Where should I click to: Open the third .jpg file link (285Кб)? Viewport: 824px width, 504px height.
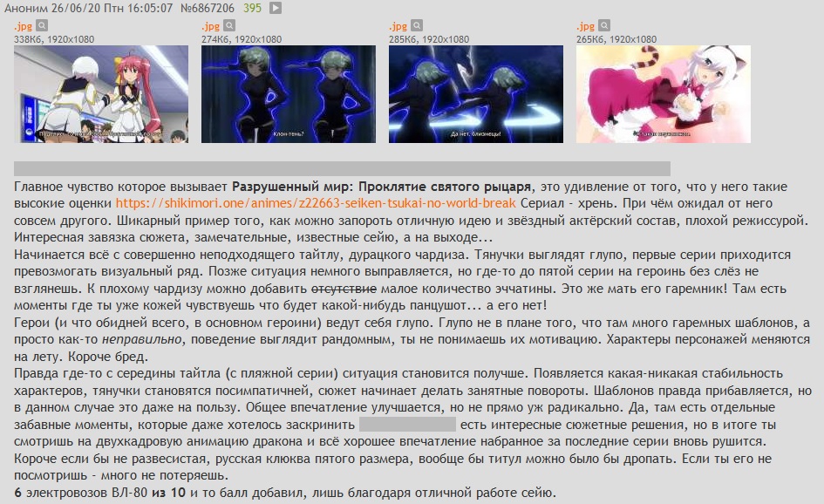click(398, 26)
